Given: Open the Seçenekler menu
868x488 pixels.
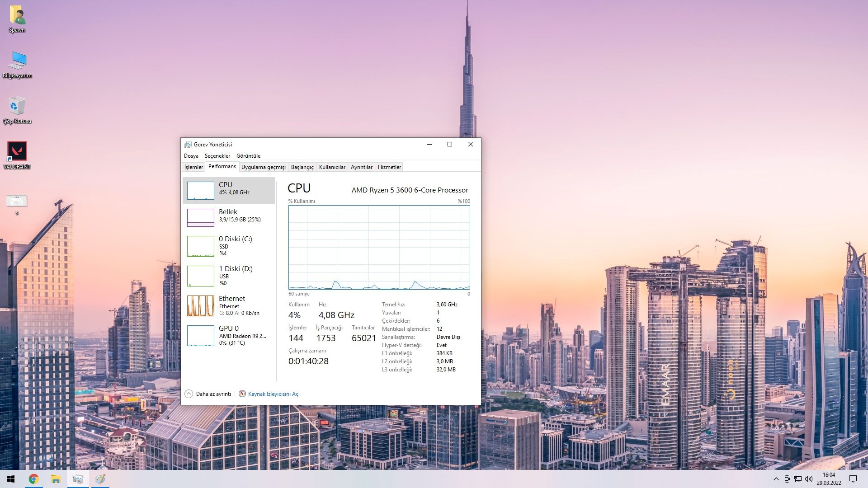Looking at the screenshot, I should 217,156.
